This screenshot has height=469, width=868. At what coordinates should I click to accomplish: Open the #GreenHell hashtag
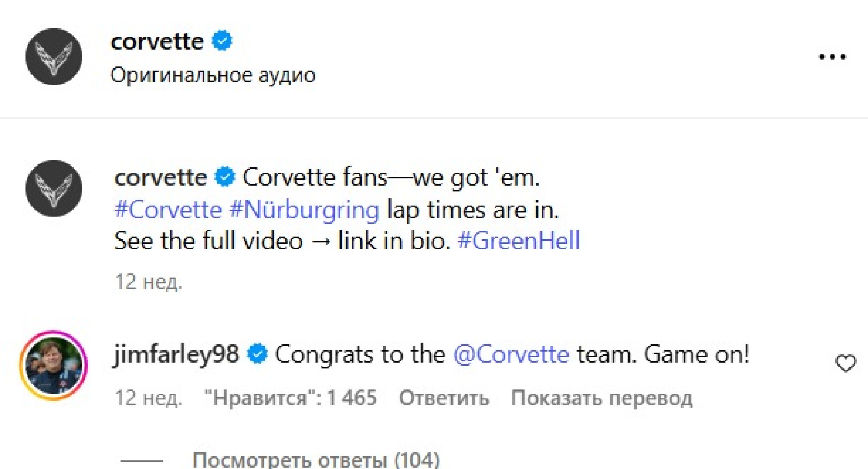click(x=519, y=240)
